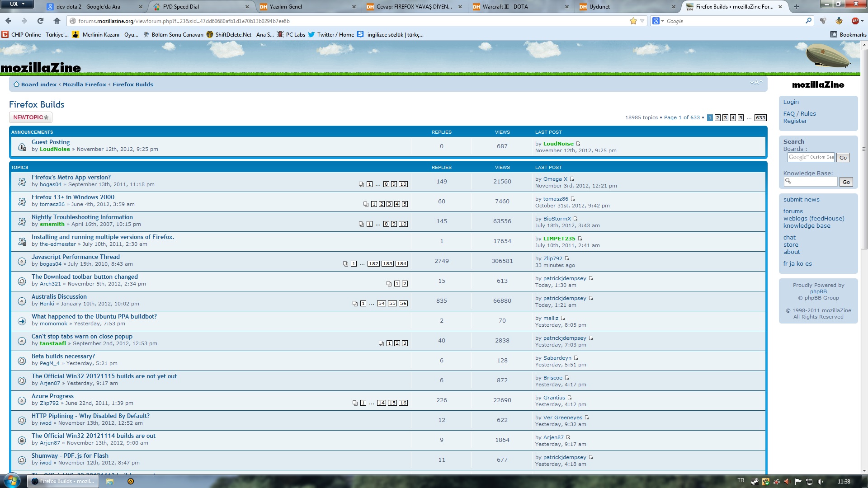This screenshot has width=868, height=488.
Task: Open a new tab with the plus button
Action: pyautogui.click(x=796, y=7)
